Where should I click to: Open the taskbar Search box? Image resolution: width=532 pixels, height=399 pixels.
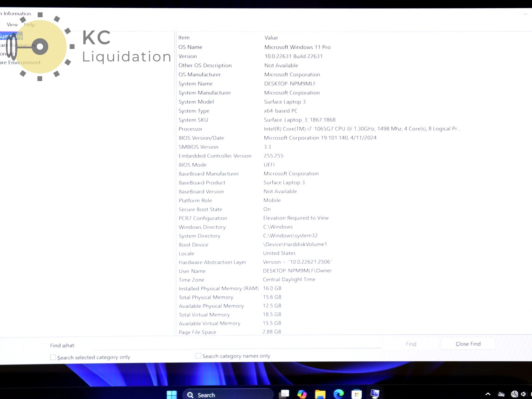[228, 395]
